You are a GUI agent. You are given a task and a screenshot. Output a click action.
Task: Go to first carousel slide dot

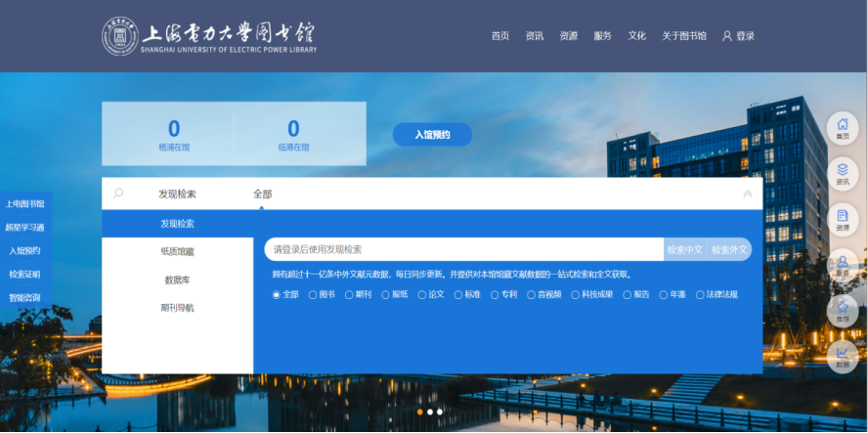[x=420, y=411]
